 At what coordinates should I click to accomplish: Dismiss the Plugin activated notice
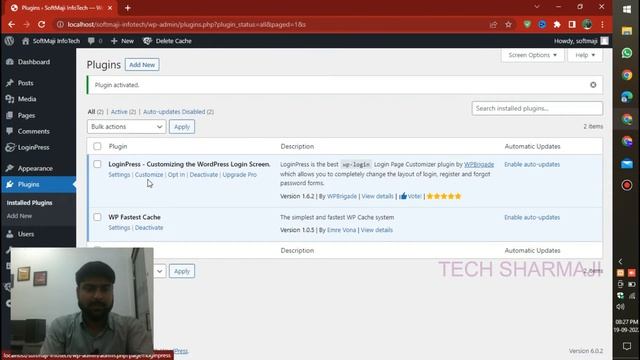pyautogui.click(x=593, y=85)
